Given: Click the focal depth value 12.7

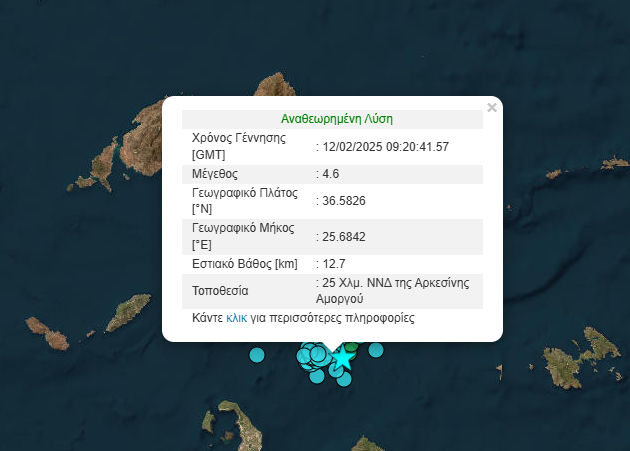Looking at the screenshot, I should (x=334, y=264).
